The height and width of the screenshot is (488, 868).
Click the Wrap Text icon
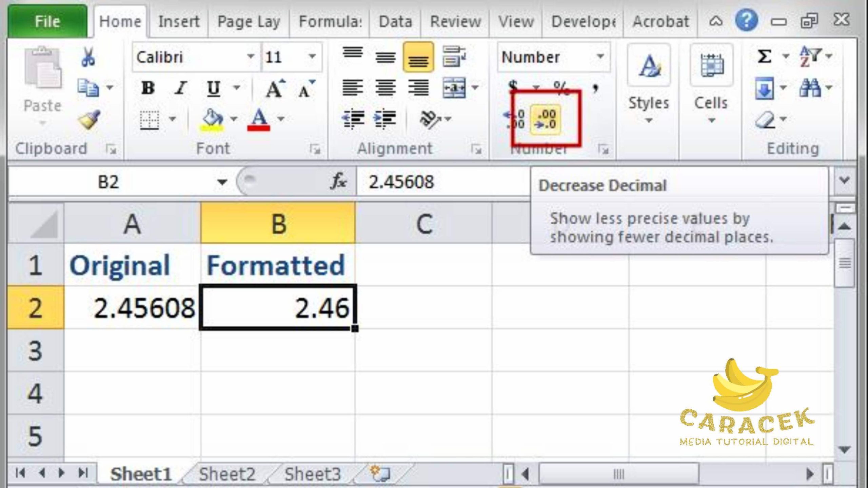pyautogui.click(x=454, y=56)
